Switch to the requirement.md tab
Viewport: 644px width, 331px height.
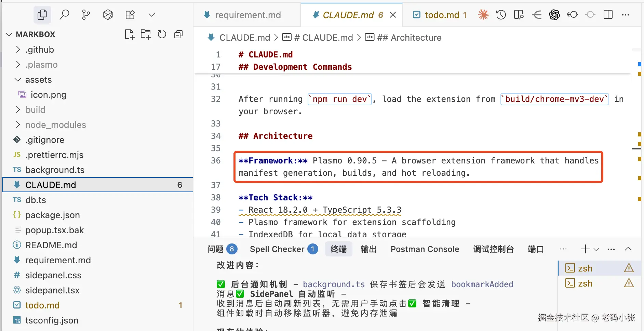tap(248, 15)
